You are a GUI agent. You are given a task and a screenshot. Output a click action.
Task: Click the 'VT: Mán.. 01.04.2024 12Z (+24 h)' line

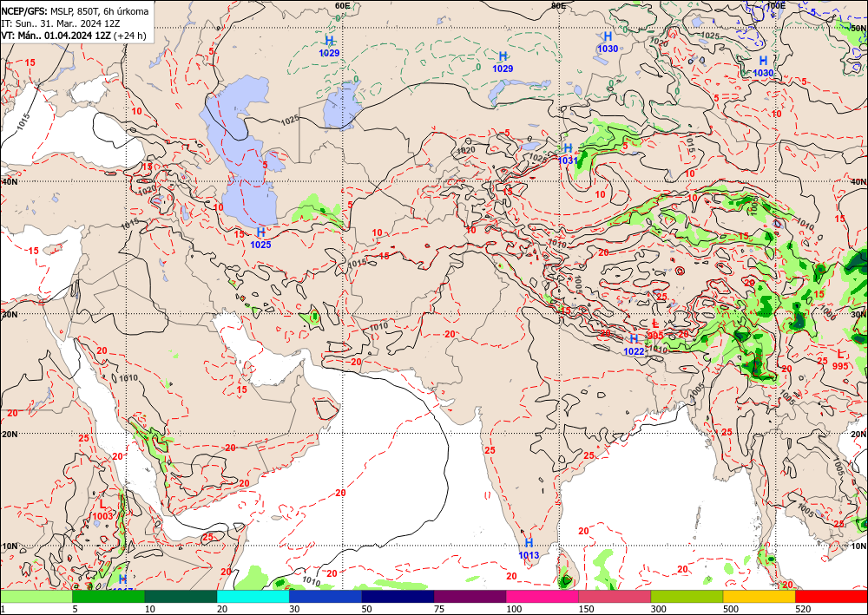point(74,36)
